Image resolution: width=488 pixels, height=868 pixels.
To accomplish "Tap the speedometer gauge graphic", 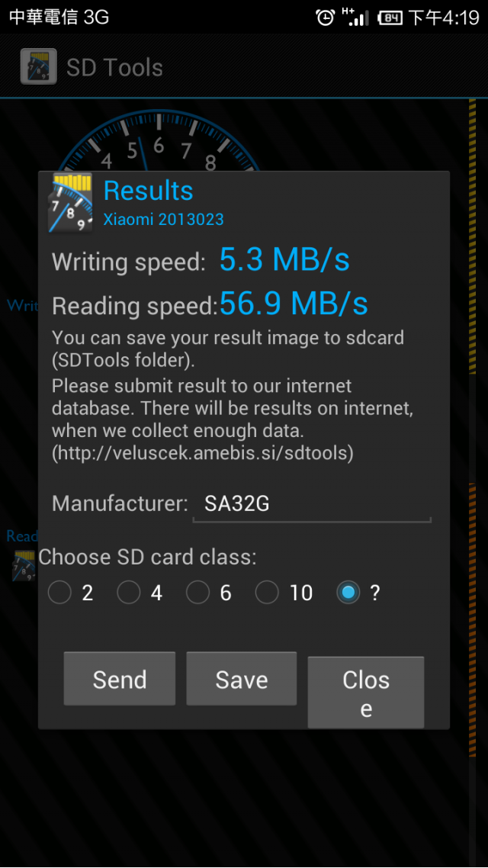I will tap(158, 141).
